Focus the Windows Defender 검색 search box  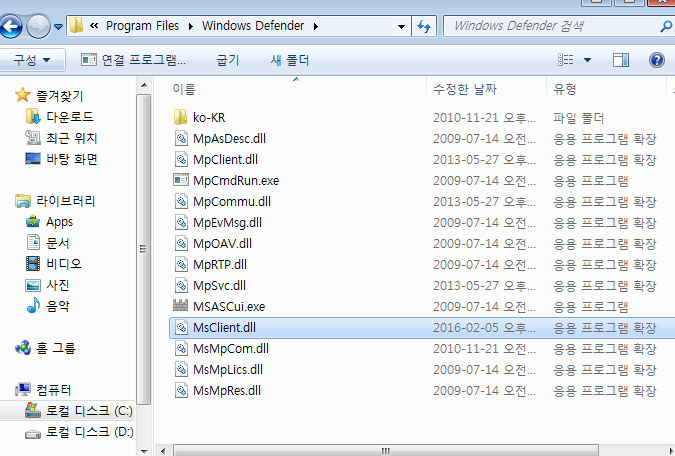[x=554, y=26]
